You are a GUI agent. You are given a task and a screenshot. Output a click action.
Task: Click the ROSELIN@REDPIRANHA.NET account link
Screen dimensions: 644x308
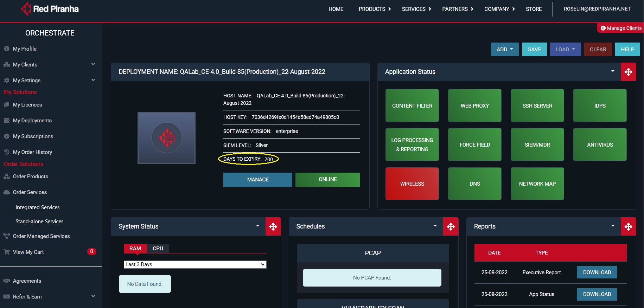pos(597,9)
